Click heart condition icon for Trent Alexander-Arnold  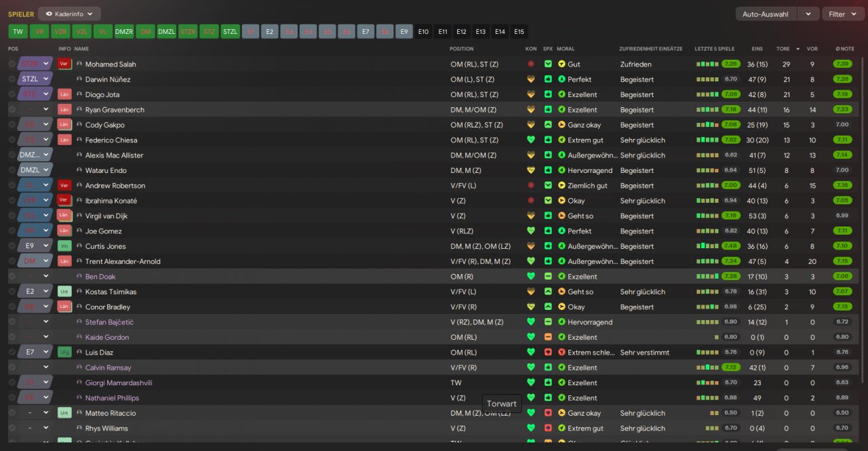(x=531, y=261)
